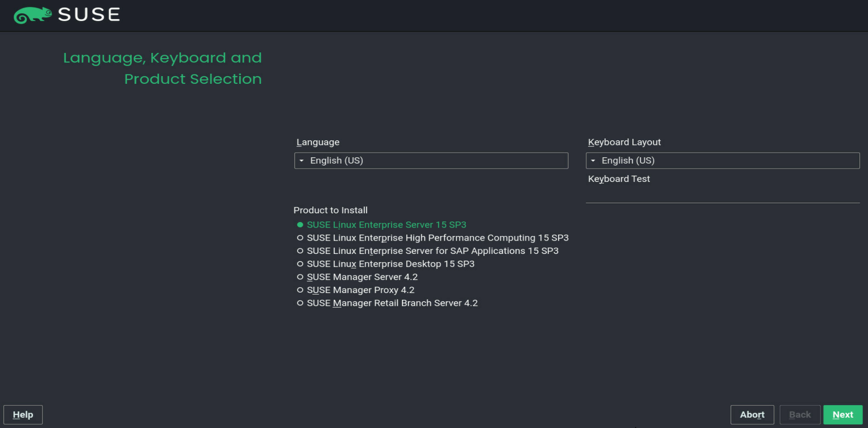The width and height of the screenshot is (868, 428).
Task: Select SUSE Linux Enterprise Desktop 15 SP3
Action: tap(386, 264)
